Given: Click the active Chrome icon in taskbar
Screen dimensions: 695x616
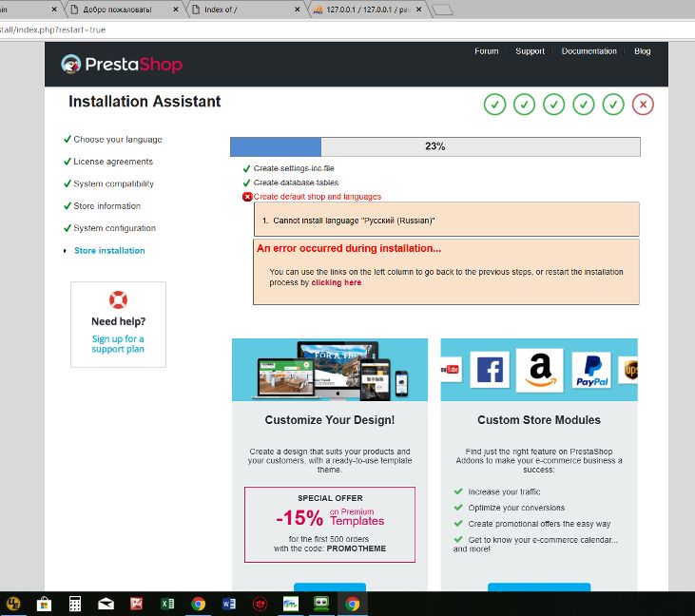Looking at the screenshot, I should pyautogui.click(x=353, y=604).
